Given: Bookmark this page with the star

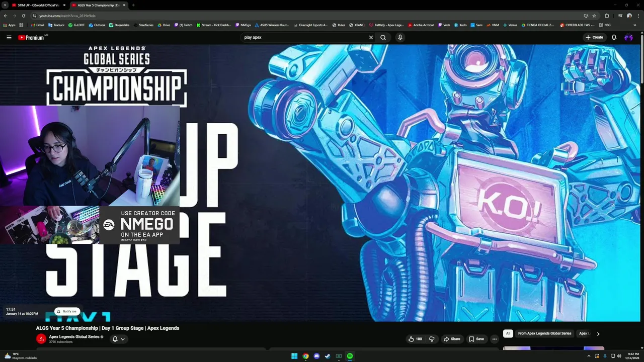Looking at the screenshot, I should coord(594,16).
